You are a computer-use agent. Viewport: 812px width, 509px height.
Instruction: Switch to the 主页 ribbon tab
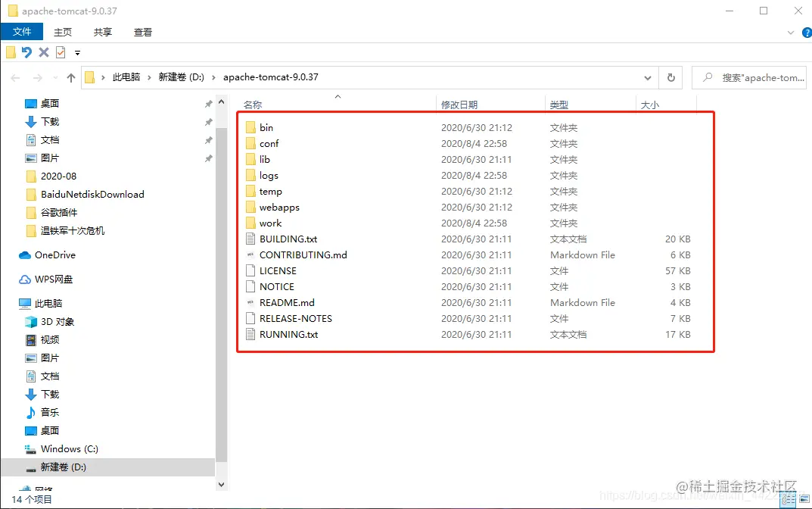(63, 32)
